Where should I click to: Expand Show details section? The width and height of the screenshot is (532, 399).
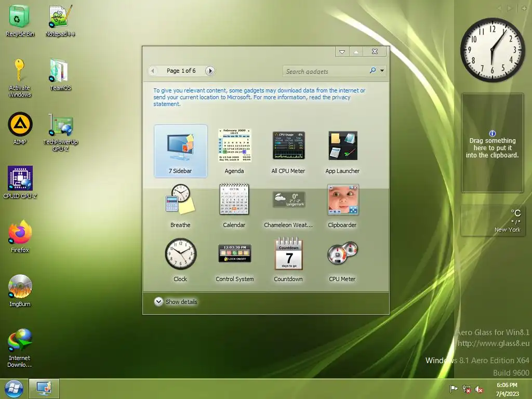tap(176, 302)
